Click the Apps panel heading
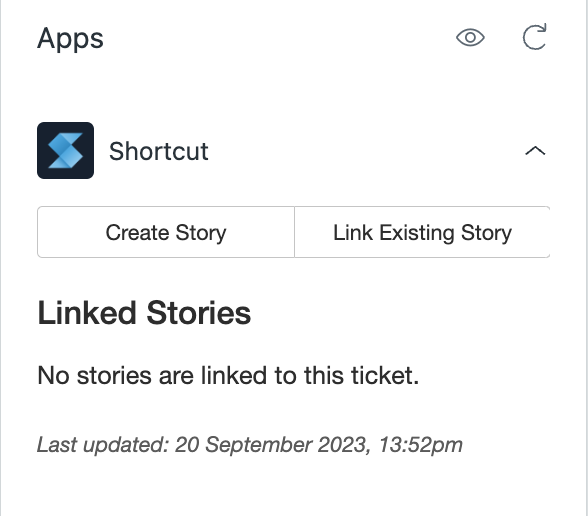The image size is (588, 516). (70, 38)
